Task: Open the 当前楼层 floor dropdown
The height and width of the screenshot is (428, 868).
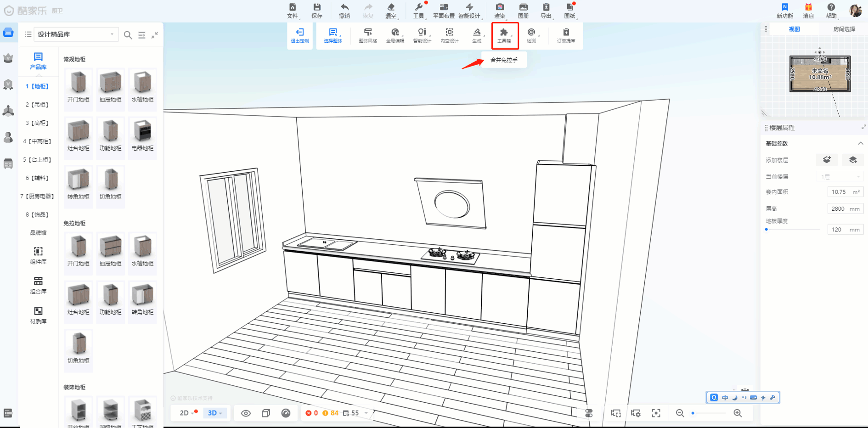Action: 840,177
